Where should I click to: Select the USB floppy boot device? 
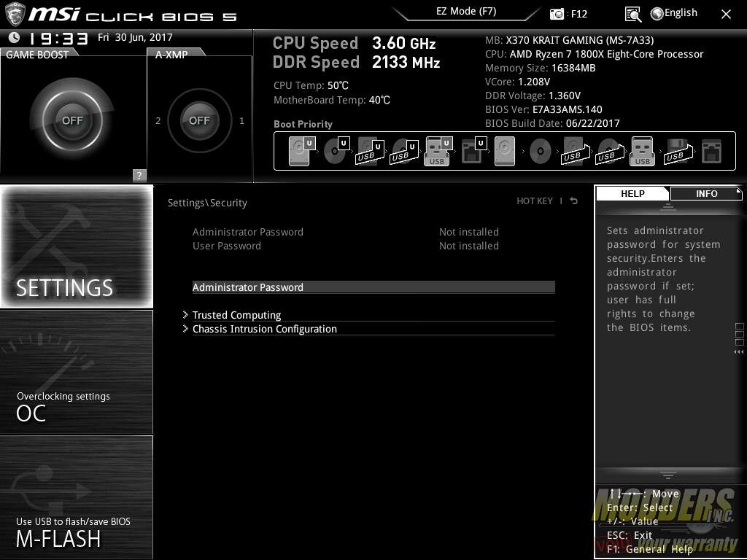click(x=678, y=151)
